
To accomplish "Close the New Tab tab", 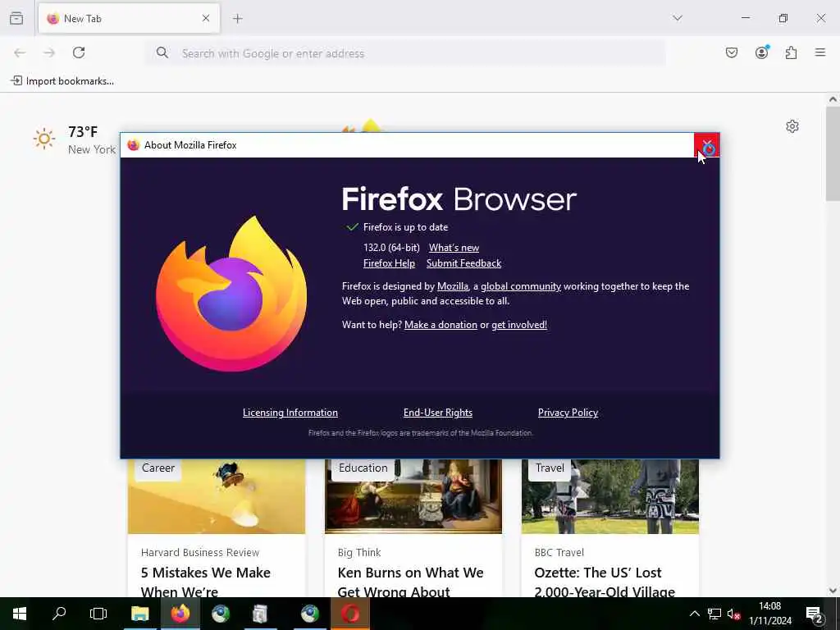I will (206, 18).
